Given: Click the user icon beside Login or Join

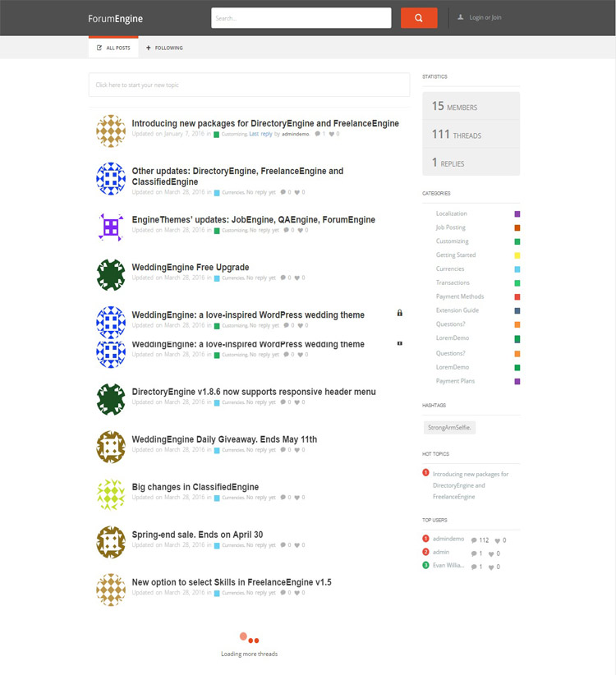Looking at the screenshot, I should click(x=461, y=17).
